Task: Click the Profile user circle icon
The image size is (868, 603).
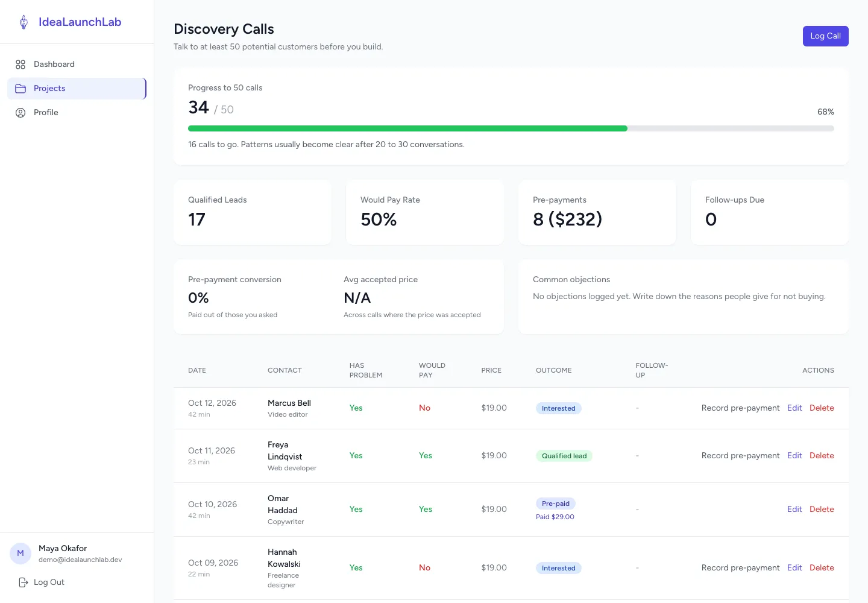Action: pyautogui.click(x=20, y=113)
